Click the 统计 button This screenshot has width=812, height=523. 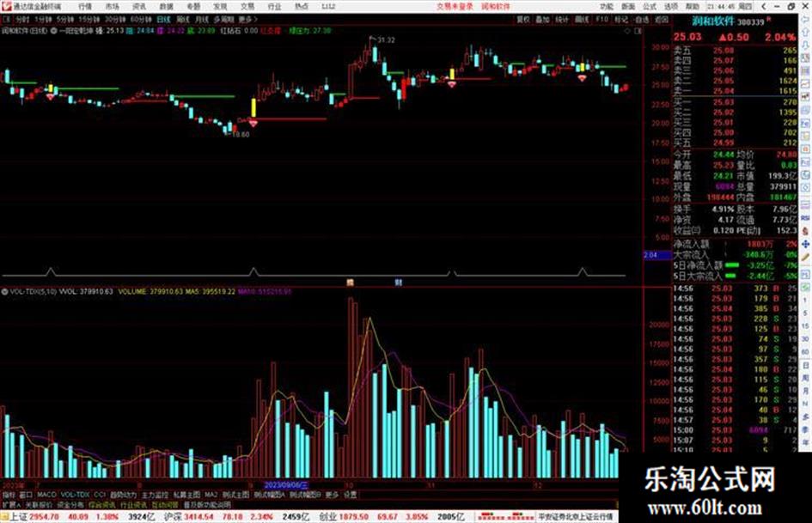tap(562, 19)
